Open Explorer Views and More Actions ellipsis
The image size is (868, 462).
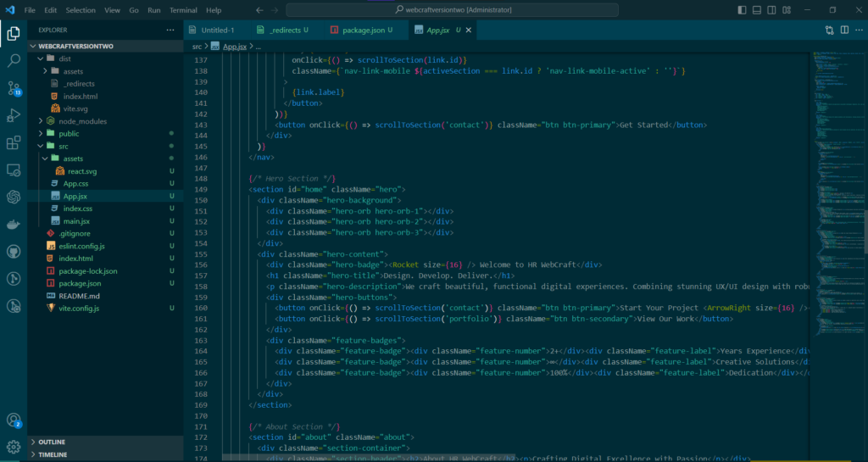tap(170, 30)
